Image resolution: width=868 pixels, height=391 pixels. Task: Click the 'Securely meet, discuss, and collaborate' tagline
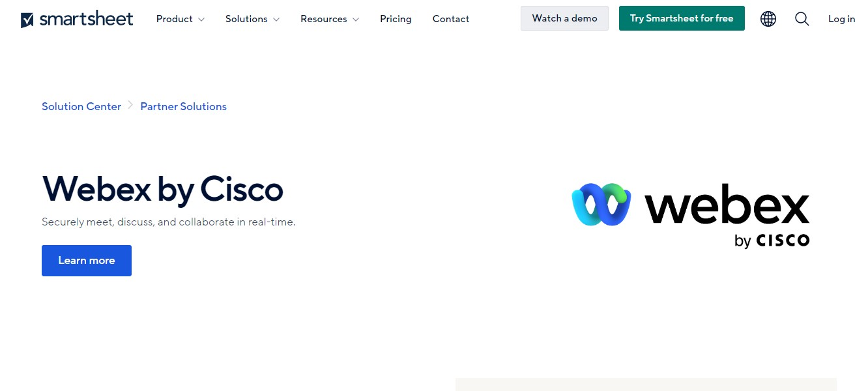[169, 222]
